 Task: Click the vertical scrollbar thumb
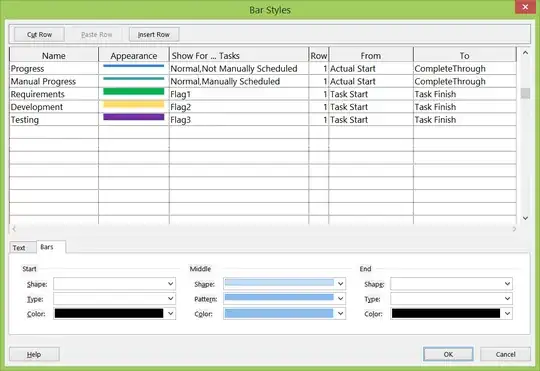(x=525, y=93)
